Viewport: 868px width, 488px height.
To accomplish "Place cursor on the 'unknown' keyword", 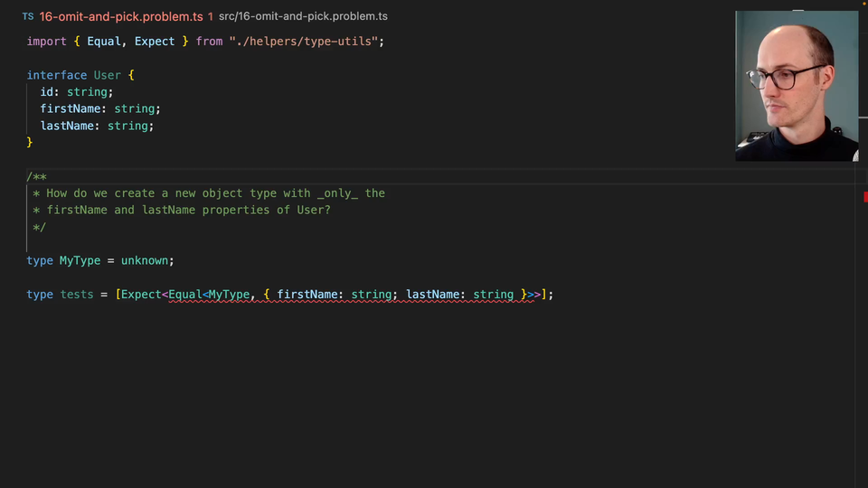I will pos(145,260).
